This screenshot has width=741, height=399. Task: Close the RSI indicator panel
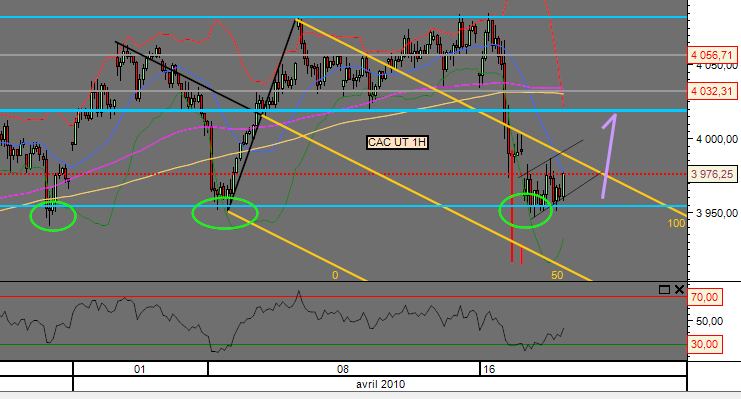(x=679, y=290)
